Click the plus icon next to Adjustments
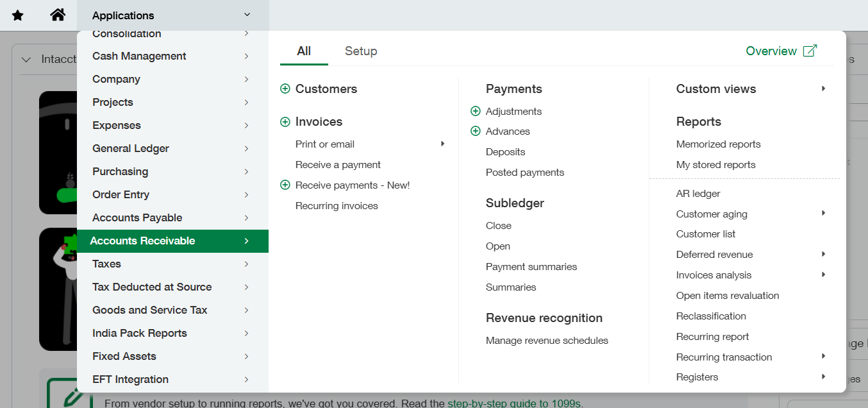The image size is (868, 408). pos(476,112)
